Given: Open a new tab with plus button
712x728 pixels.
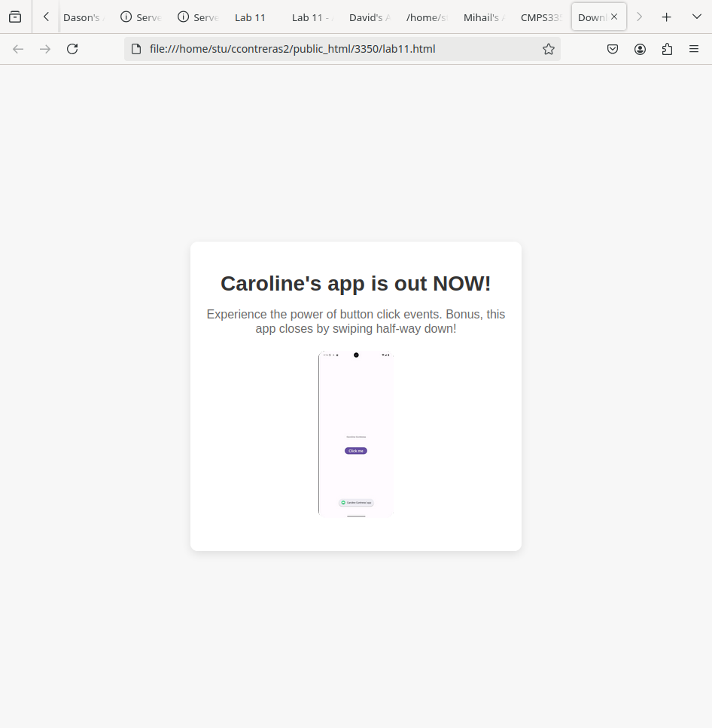Looking at the screenshot, I should [x=666, y=17].
